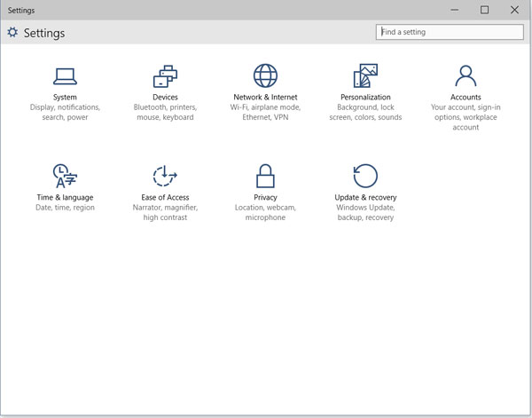Open the Personalization icon

pyautogui.click(x=365, y=75)
